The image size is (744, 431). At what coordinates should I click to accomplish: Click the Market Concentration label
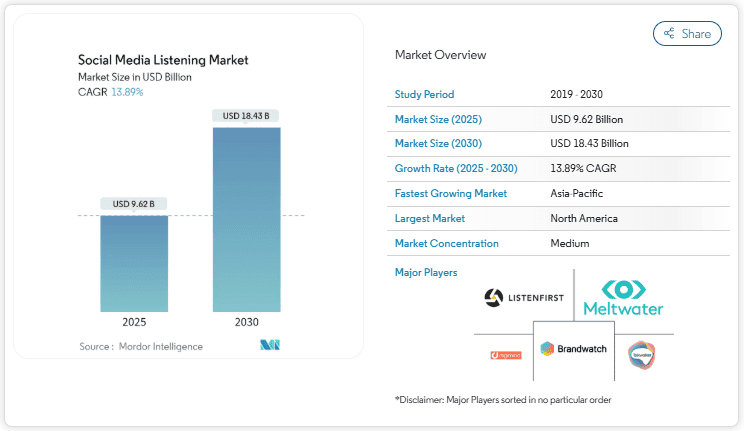[x=446, y=244]
